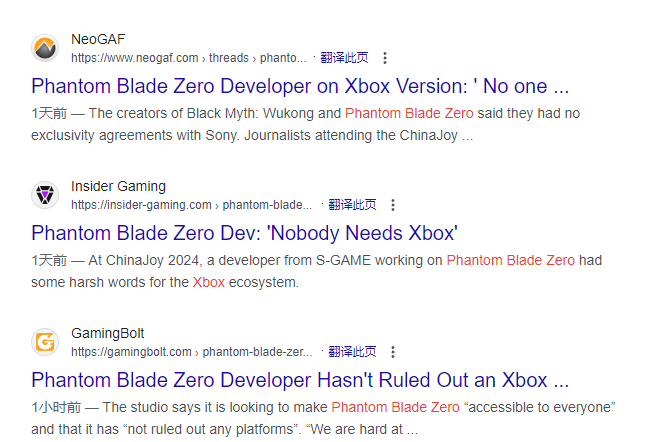
Task: Open 'Hasn't Ruled Out an Xbox' article
Action: tap(300, 380)
